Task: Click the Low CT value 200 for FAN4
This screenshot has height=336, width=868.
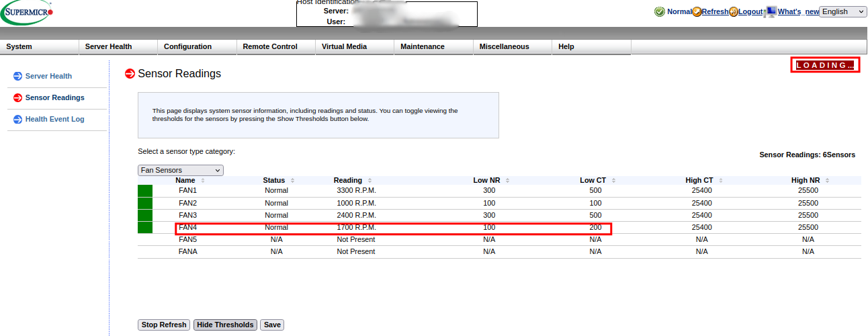Action: point(595,227)
